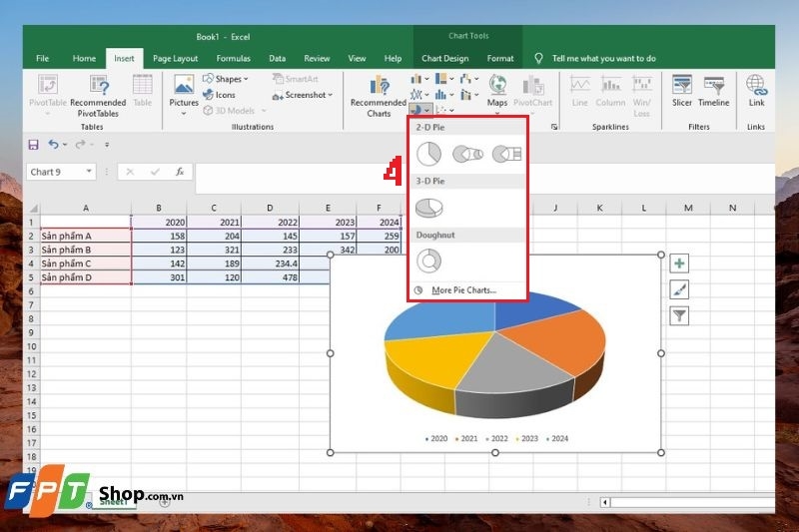Click the Undo arrow icon
Image resolution: width=799 pixels, height=532 pixels.
point(53,145)
